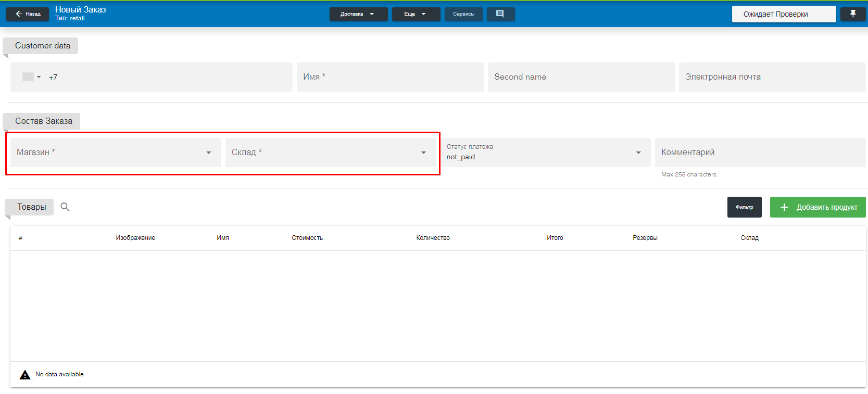Click the Имя column header in table
This screenshot has width=868, height=394.
pos(223,238)
